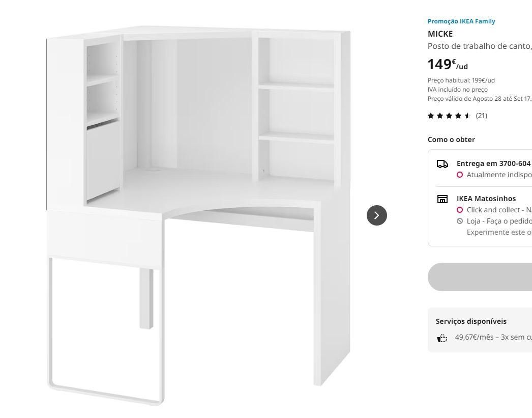This screenshot has height=418, width=532.
Task: Click the grey add-to-cart button
Action: coord(480,277)
